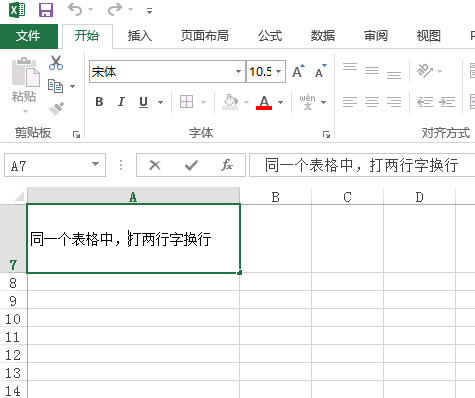The image size is (475, 398).
Task: Click the wén phonetic guide icon
Action: pyautogui.click(x=307, y=102)
